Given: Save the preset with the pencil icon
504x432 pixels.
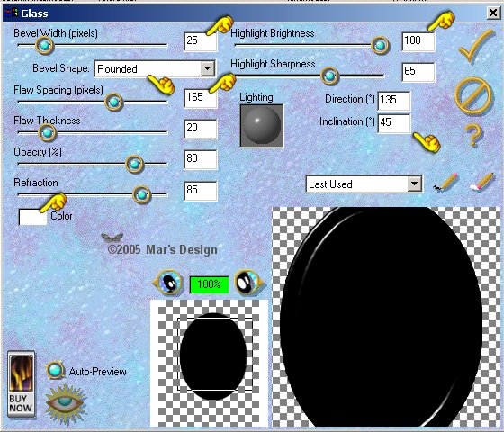Looking at the screenshot, I should pyautogui.click(x=445, y=183).
